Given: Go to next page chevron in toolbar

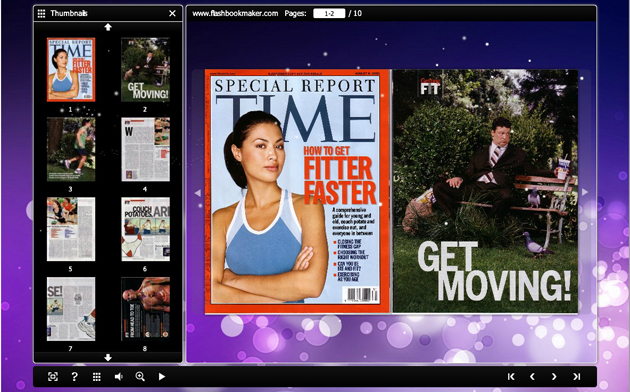Looking at the screenshot, I should click(x=554, y=376).
